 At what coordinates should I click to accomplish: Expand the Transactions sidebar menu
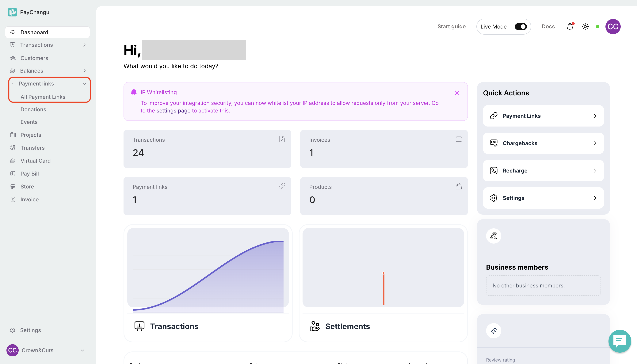85,45
